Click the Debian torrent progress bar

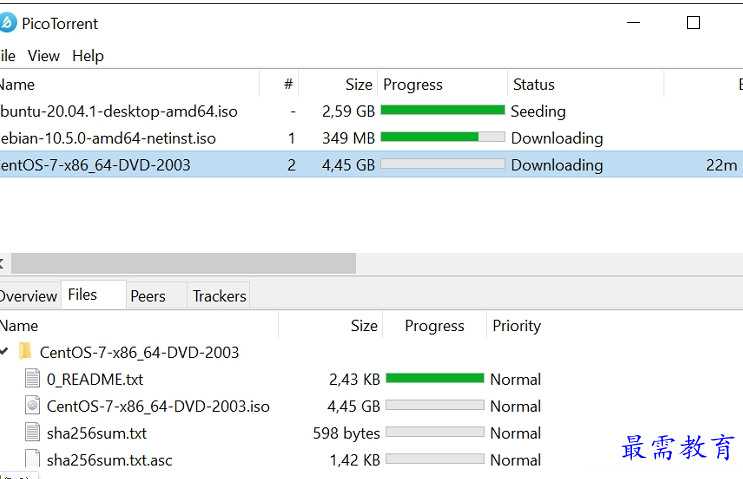[443, 138]
